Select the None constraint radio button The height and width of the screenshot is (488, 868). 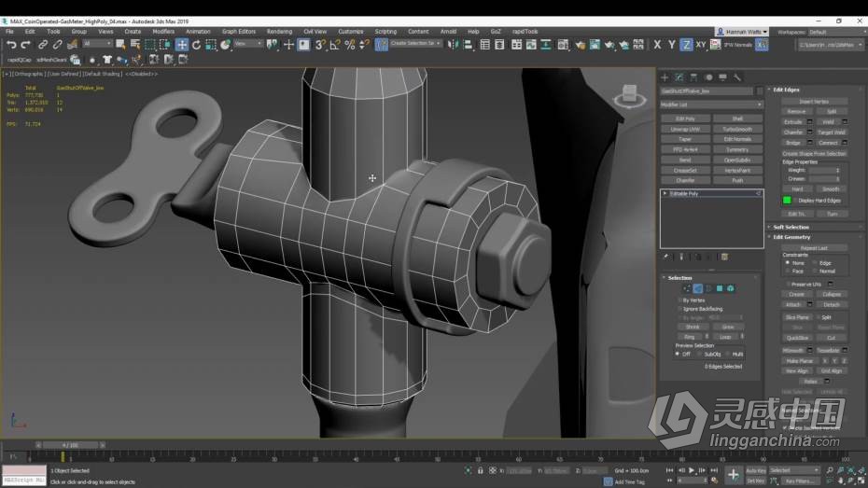788,263
